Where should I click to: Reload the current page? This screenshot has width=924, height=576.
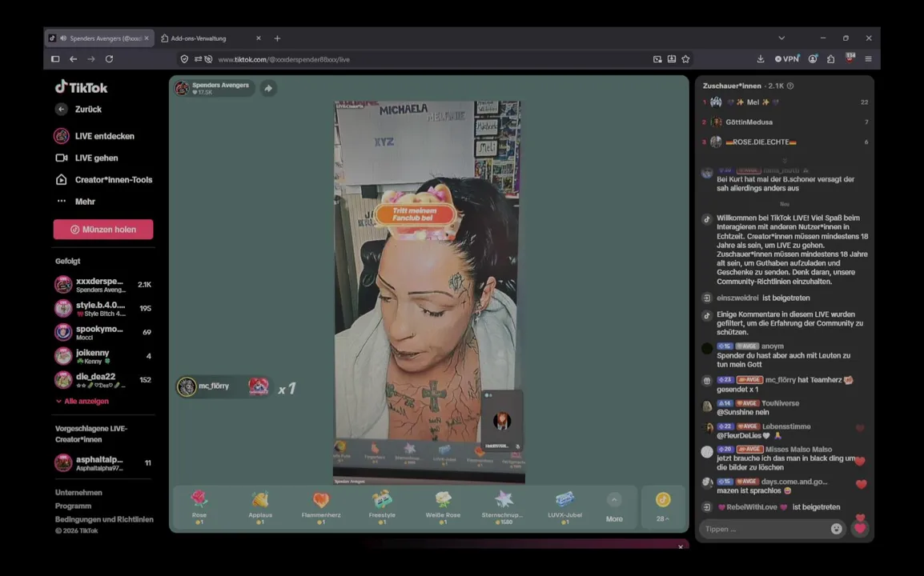pyautogui.click(x=109, y=59)
